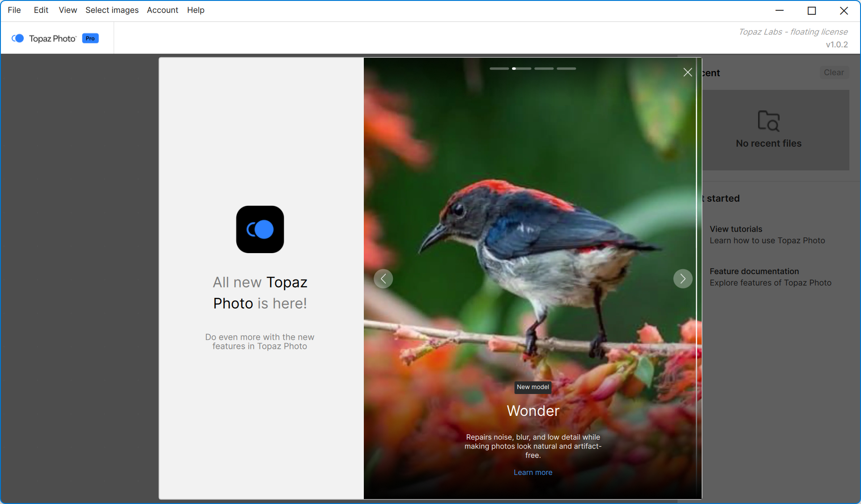The image size is (861, 504).
Task: Open the Help menu
Action: 196,10
